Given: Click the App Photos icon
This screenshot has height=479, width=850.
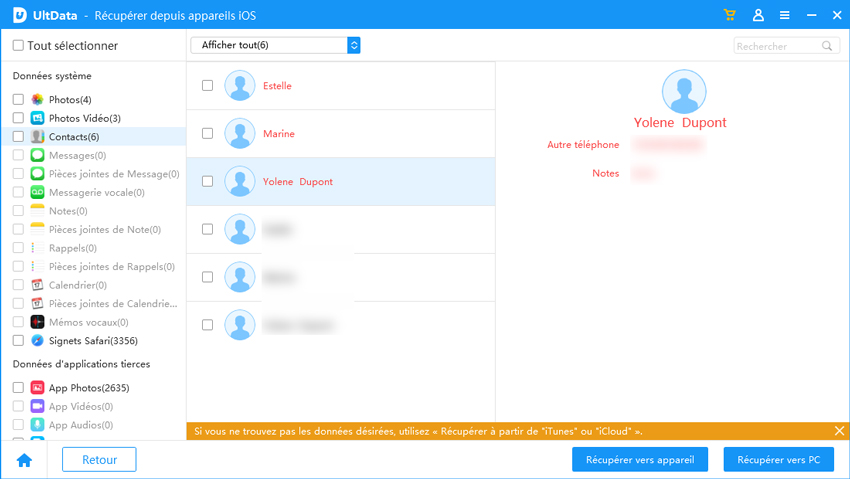Looking at the screenshot, I should [37, 388].
